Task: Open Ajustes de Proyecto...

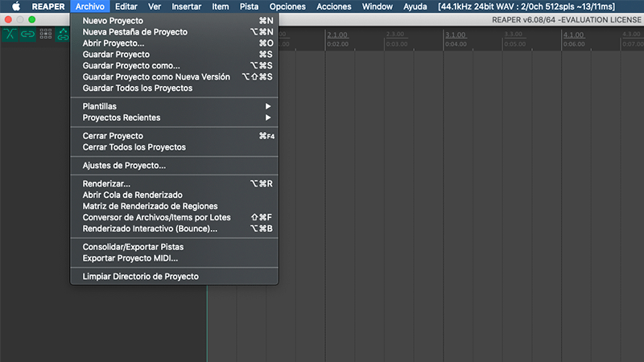Action: 124,166
